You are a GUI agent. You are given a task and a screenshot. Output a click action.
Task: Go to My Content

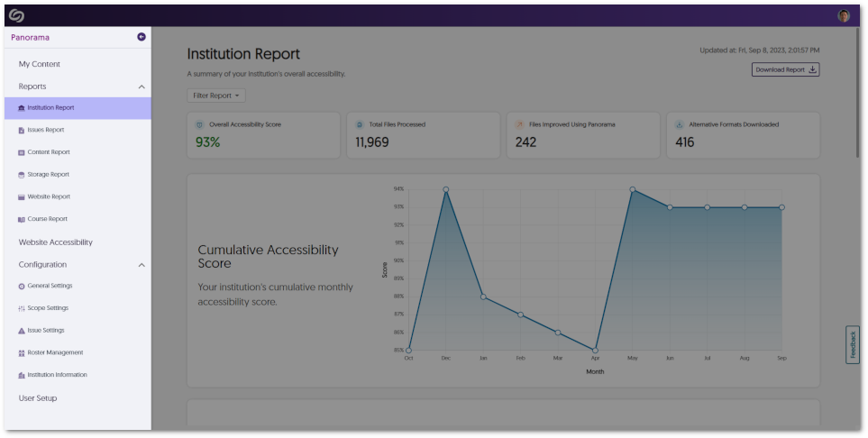click(40, 64)
